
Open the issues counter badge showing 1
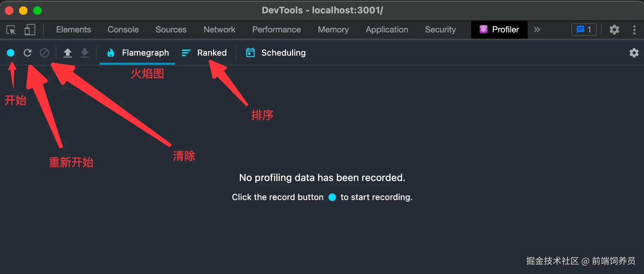pos(584,30)
